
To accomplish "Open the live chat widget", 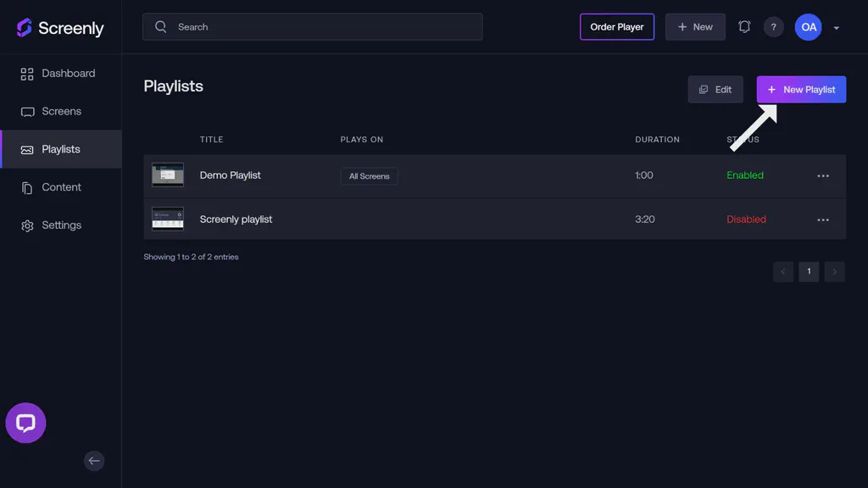I will pos(25,422).
